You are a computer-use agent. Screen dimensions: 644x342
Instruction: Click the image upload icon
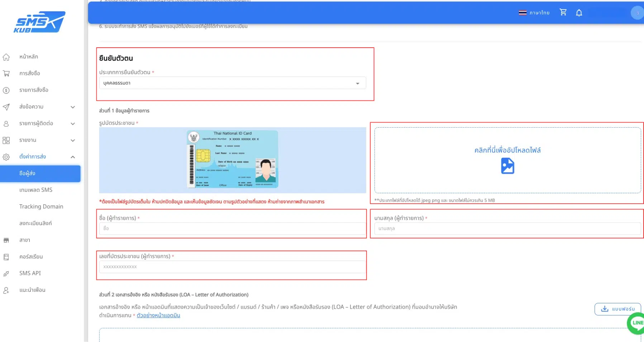tap(507, 166)
